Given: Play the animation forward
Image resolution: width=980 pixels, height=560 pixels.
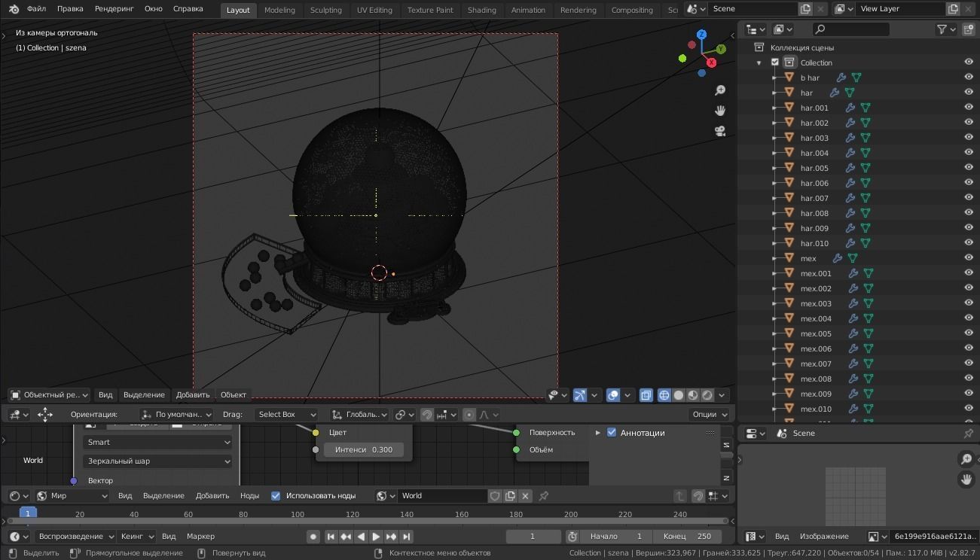Looking at the screenshot, I should pos(376,537).
